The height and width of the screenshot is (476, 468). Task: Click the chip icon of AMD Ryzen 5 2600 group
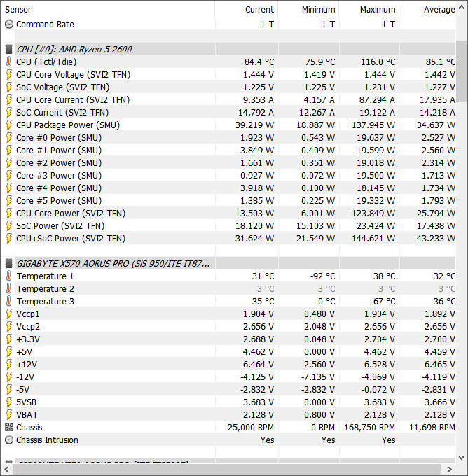click(x=8, y=50)
